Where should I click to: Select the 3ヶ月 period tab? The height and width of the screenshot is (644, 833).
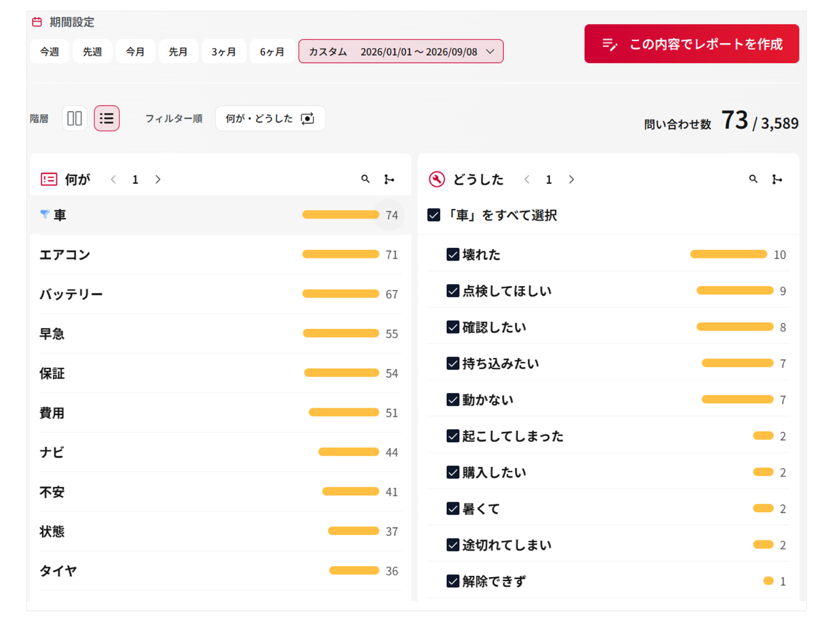[x=224, y=51]
